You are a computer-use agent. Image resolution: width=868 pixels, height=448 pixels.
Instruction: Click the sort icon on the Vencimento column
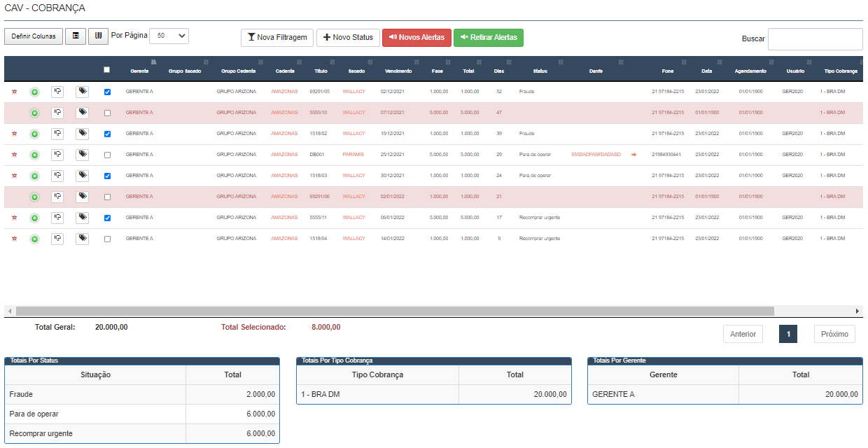click(x=417, y=63)
